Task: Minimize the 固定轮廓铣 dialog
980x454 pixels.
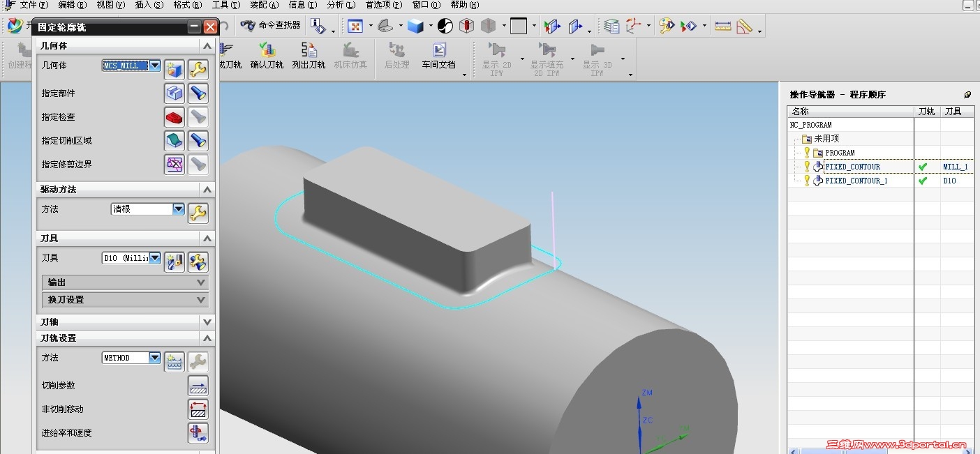Action: (194, 27)
